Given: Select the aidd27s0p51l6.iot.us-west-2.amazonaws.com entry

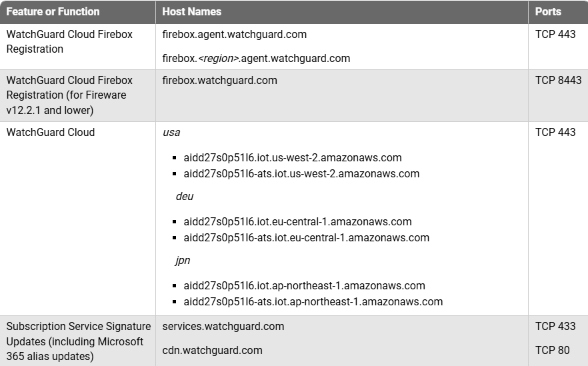Looking at the screenshot, I should [293, 158].
